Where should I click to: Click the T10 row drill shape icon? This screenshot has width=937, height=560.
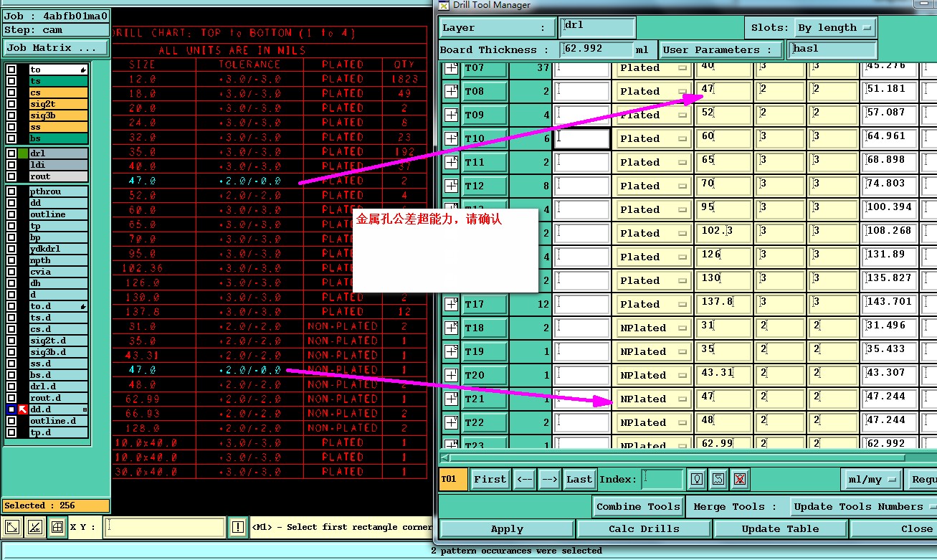[x=451, y=138]
